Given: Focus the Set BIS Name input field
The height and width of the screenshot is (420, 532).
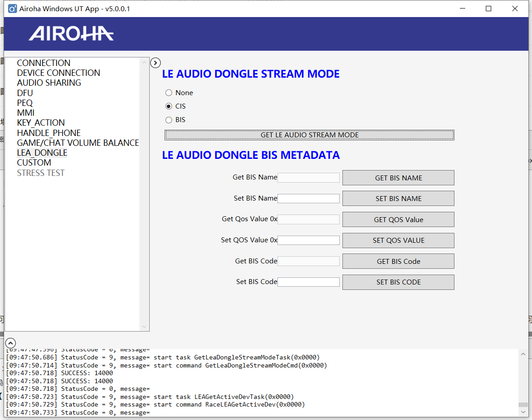Looking at the screenshot, I should [308, 198].
